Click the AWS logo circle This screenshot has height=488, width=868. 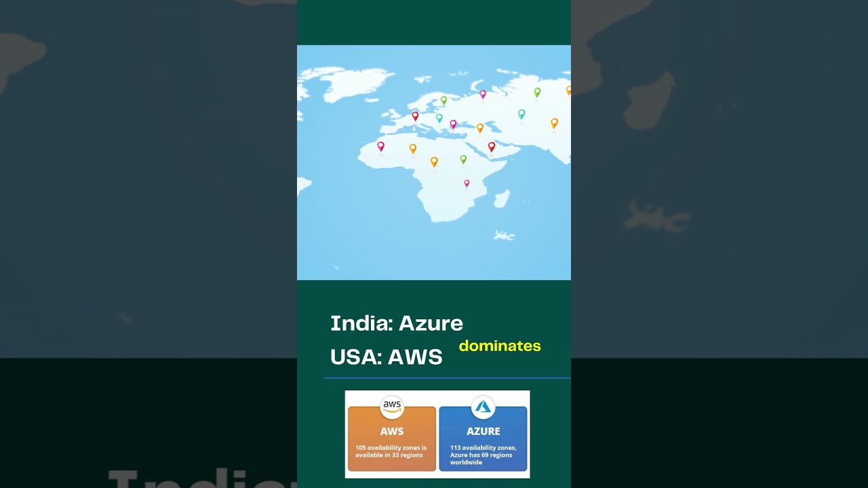(392, 407)
